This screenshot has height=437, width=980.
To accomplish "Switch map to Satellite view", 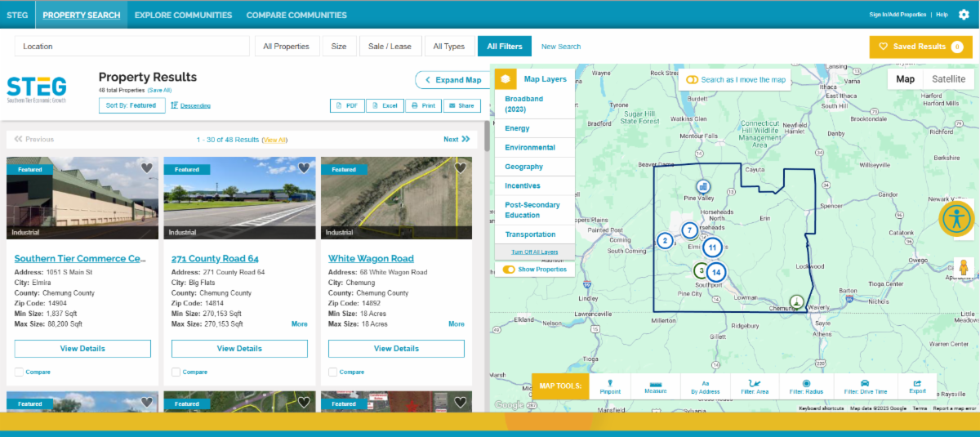I will pyautogui.click(x=948, y=79).
